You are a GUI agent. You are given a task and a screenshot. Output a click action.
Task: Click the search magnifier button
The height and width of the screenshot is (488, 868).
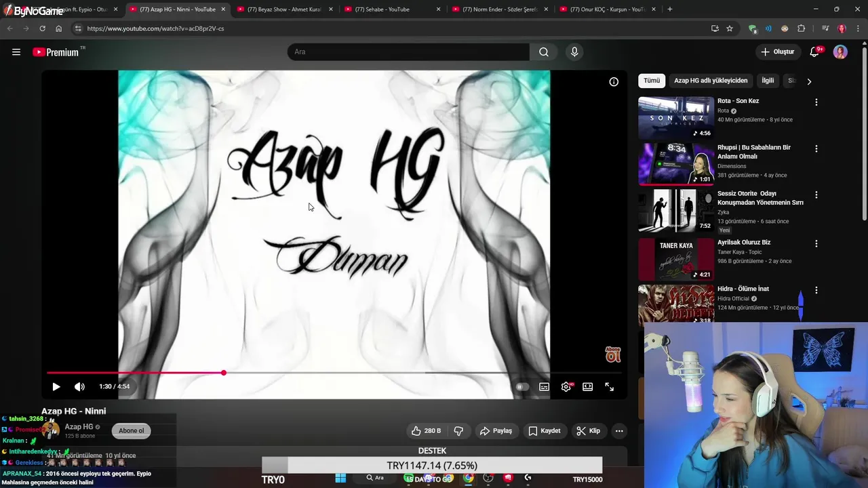(544, 52)
